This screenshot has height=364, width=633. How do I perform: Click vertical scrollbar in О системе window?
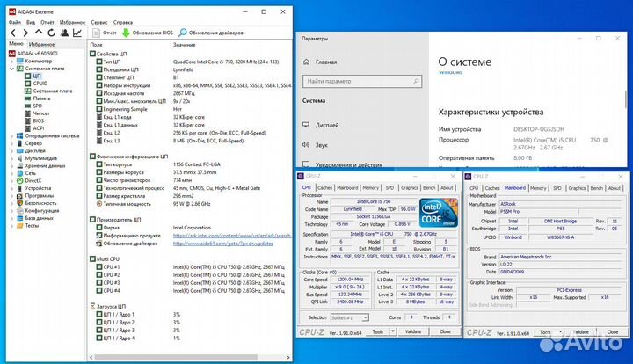[x=626, y=99]
